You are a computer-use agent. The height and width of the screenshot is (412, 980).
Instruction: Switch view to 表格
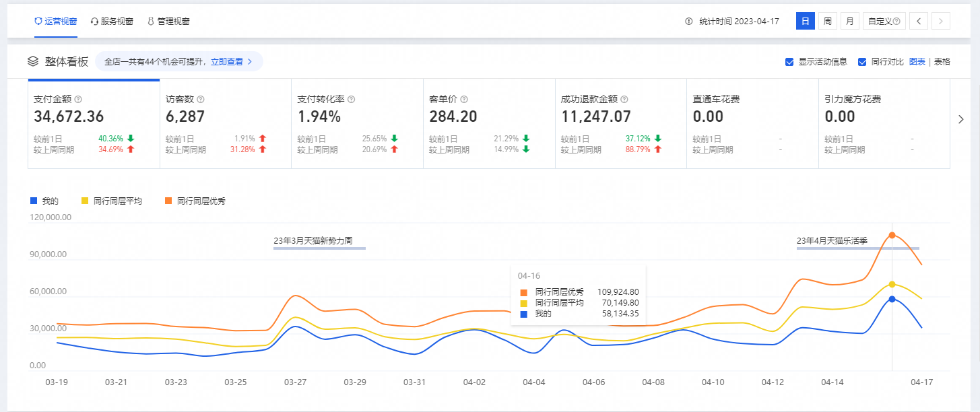[942, 62]
